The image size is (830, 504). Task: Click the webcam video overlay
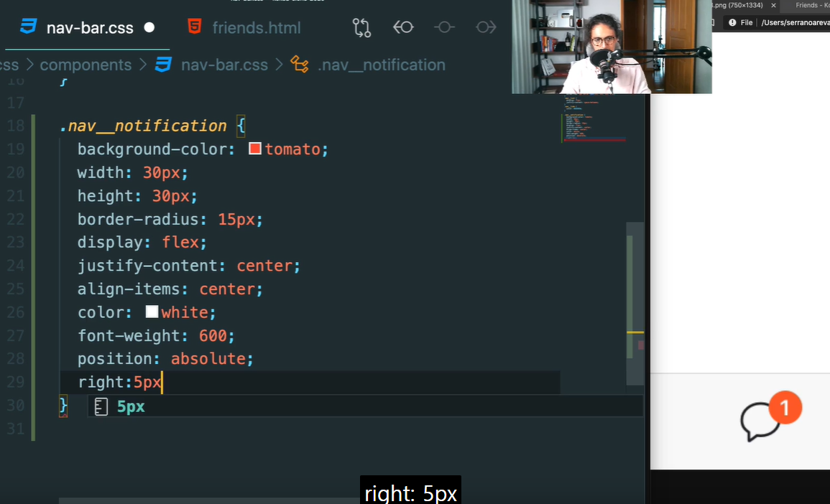tap(612, 47)
